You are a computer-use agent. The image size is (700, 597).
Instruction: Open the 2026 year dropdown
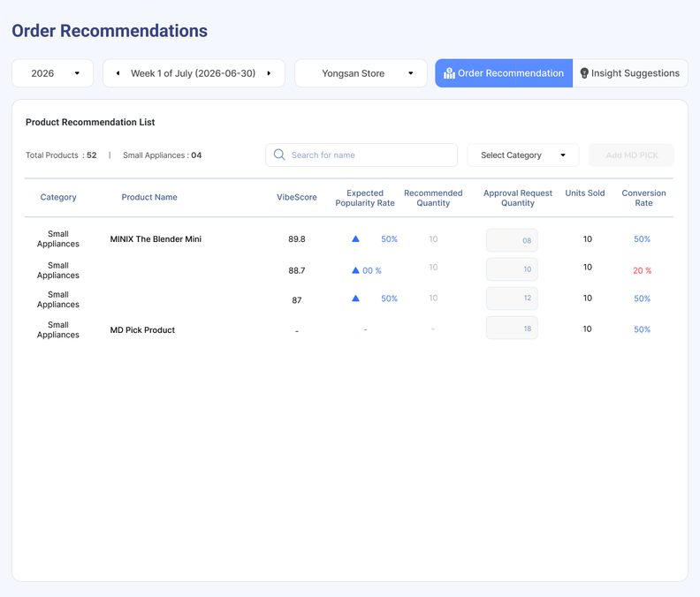pyautogui.click(x=53, y=73)
